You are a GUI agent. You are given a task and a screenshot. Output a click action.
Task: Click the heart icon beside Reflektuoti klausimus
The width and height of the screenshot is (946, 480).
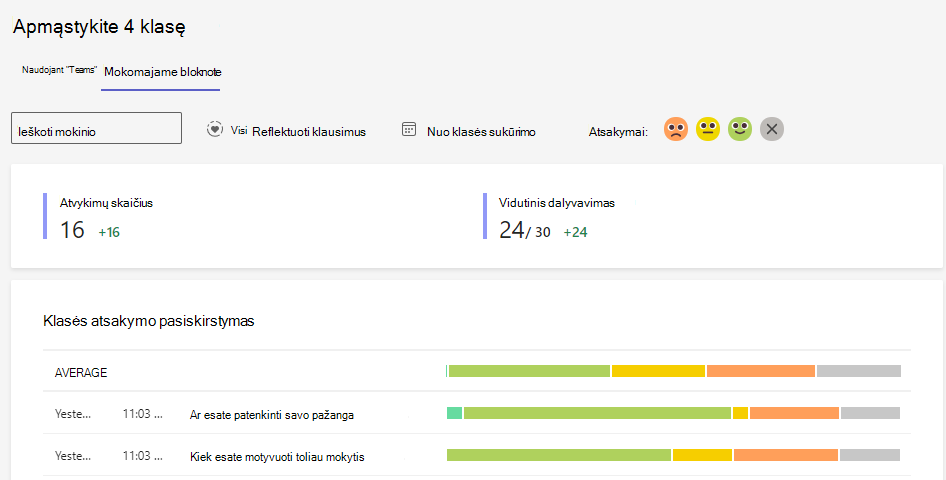(x=215, y=129)
